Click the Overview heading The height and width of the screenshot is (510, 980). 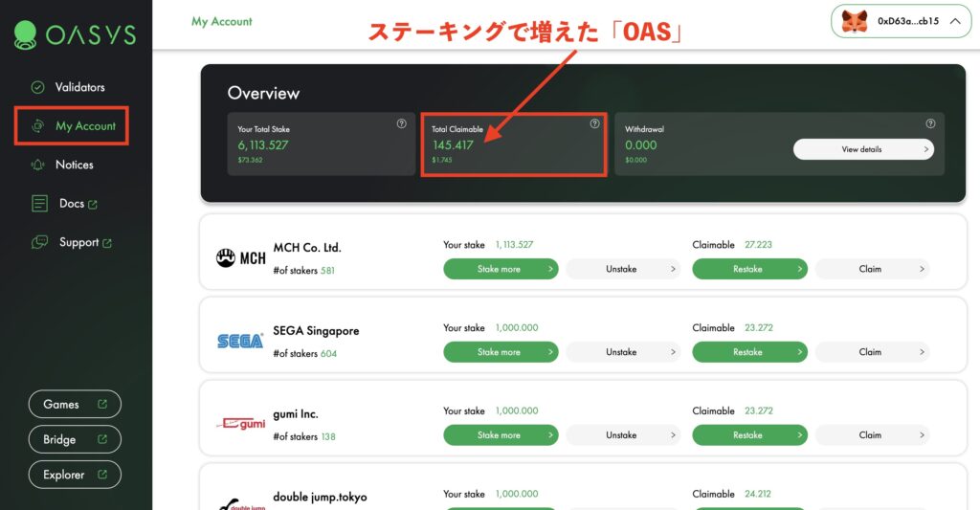(x=263, y=93)
